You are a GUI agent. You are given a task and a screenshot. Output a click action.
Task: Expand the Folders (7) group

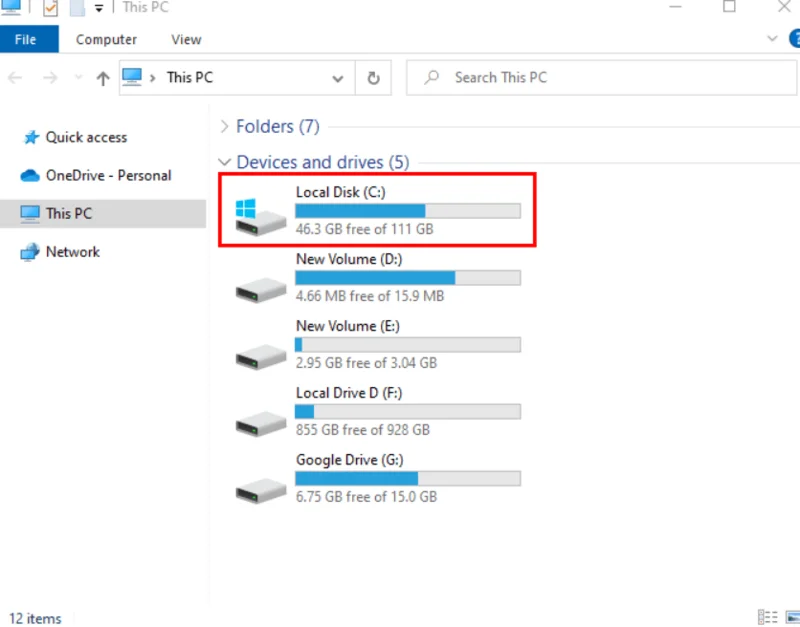coord(224,127)
